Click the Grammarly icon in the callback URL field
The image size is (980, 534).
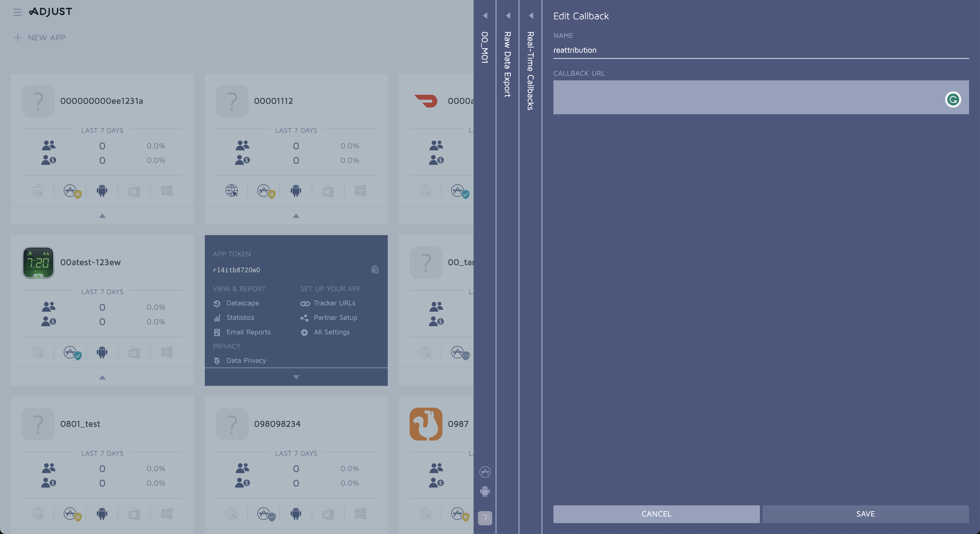(x=954, y=100)
